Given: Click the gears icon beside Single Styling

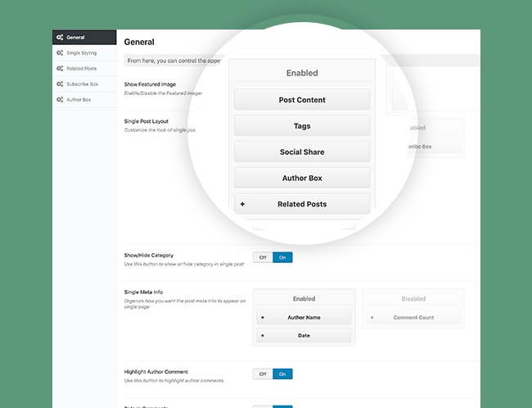Looking at the screenshot, I should click(x=60, y=53).
